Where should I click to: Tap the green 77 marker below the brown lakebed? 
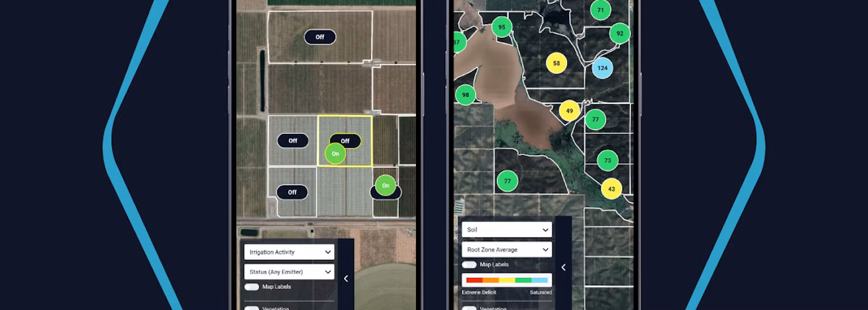point(507,181)
